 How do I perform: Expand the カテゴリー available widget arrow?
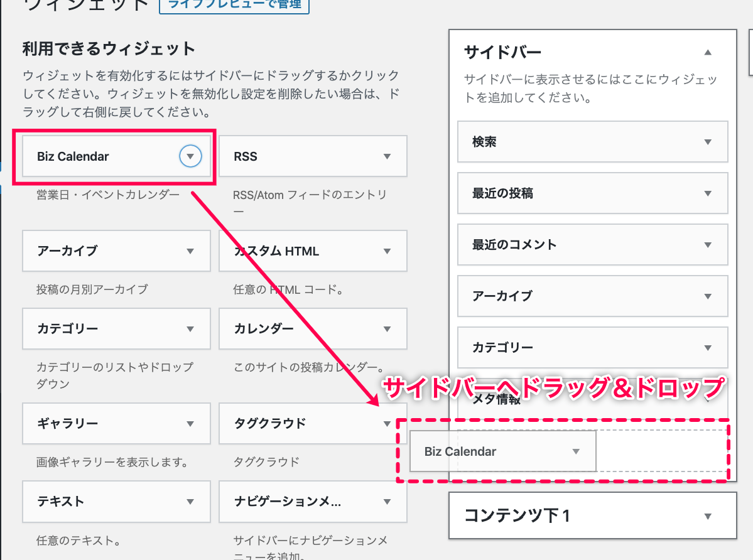pos(190,329)
